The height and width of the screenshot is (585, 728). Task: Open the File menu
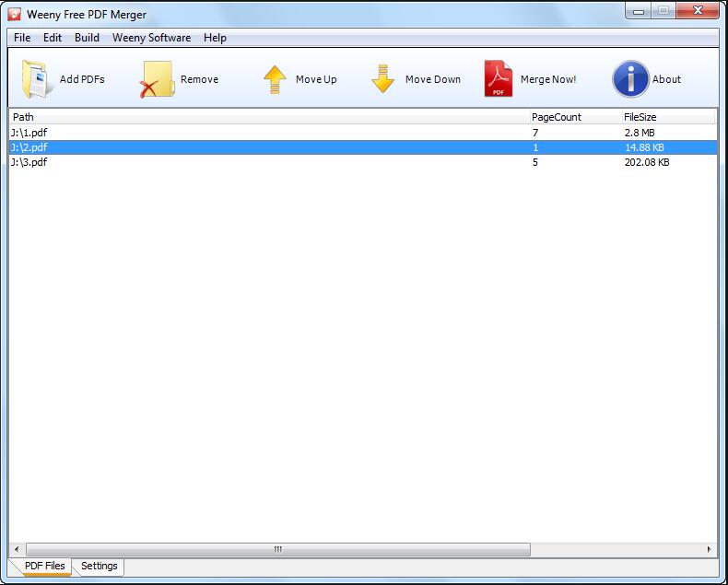coord(22,38)
